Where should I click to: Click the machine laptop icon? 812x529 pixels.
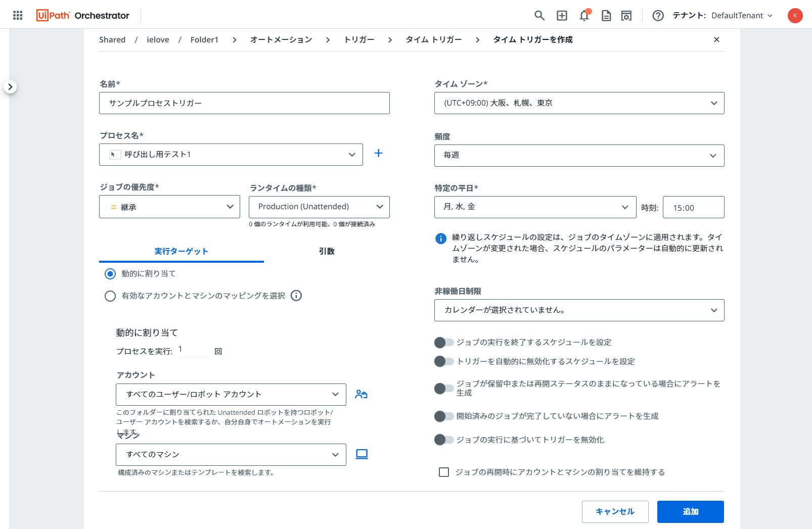pyautogui.click(x=362, y=454)
